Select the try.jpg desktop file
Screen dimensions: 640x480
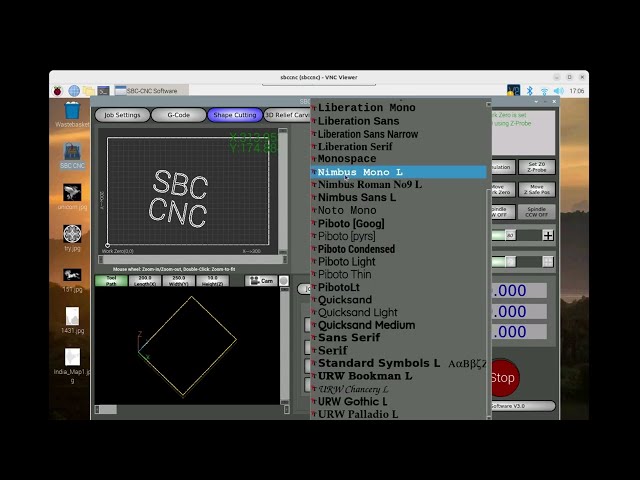72,238
